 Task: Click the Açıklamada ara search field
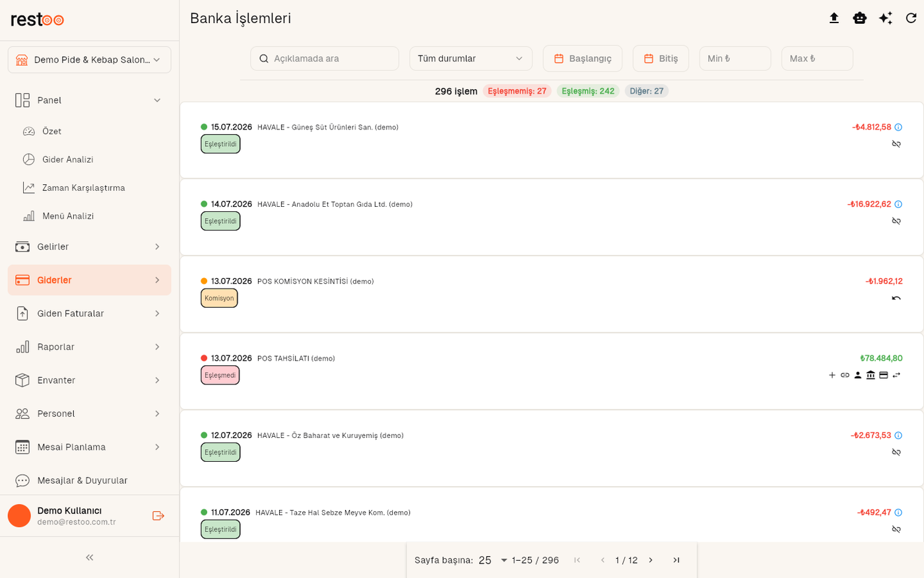click(325, 59)
